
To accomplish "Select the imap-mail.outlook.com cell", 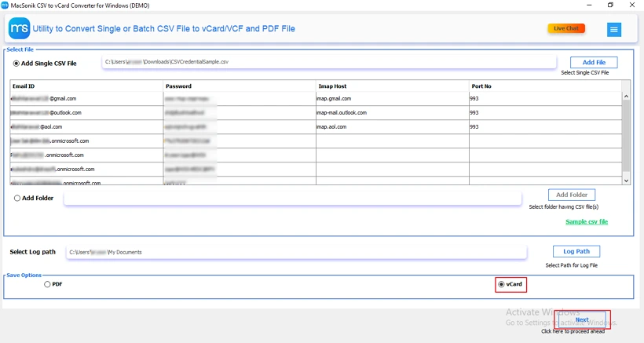I will [392, 113].
